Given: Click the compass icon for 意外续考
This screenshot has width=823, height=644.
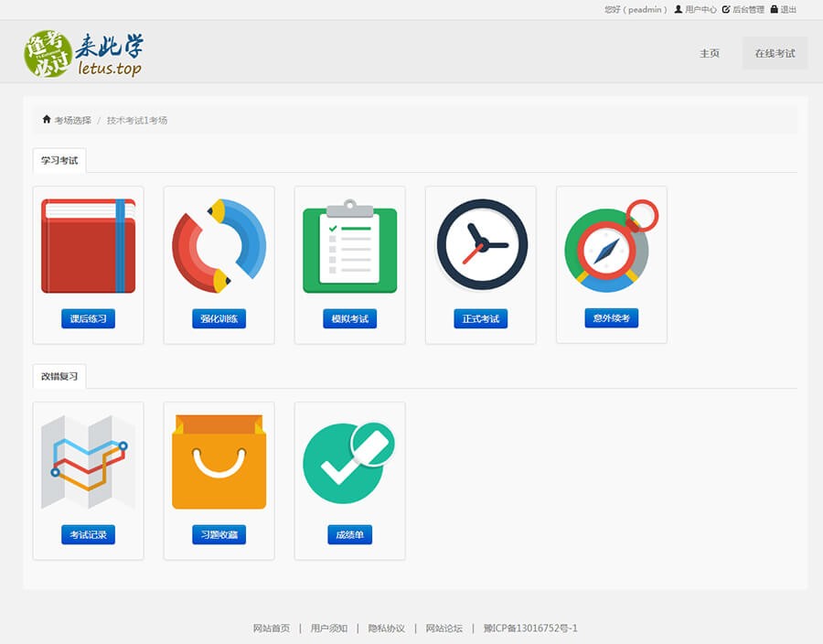Looking at the screenshot, I should 611,245.
